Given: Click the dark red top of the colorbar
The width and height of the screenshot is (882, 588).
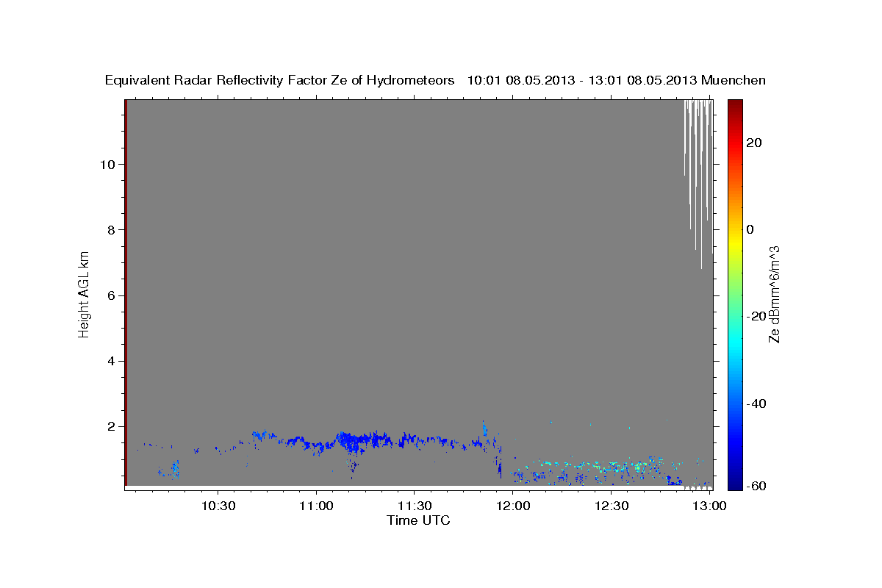Looking at the screenshot, I should (735, 107).
